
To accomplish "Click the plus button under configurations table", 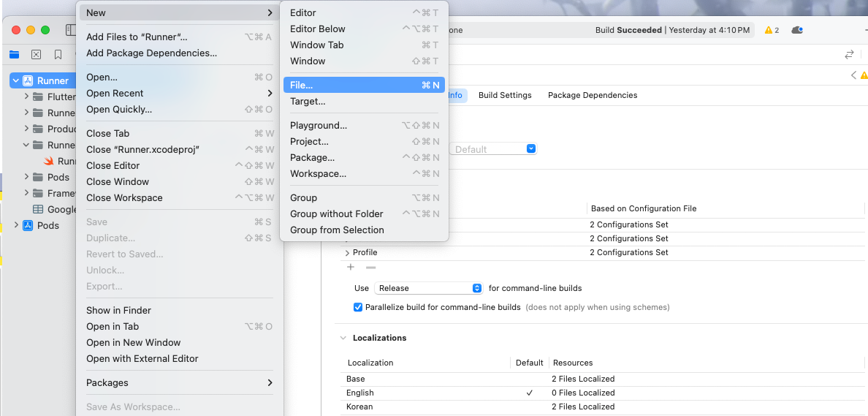I will point(351,267).
